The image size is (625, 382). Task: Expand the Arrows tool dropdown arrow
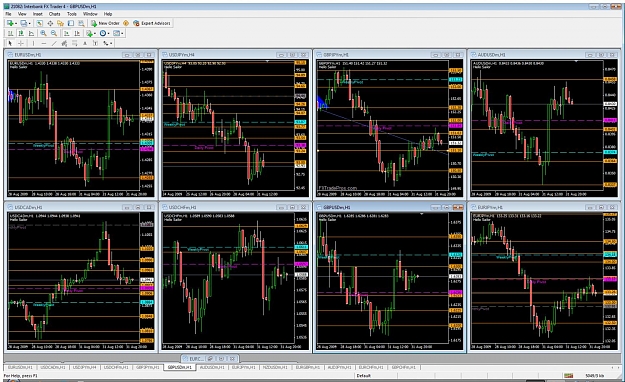coord(111,43)
